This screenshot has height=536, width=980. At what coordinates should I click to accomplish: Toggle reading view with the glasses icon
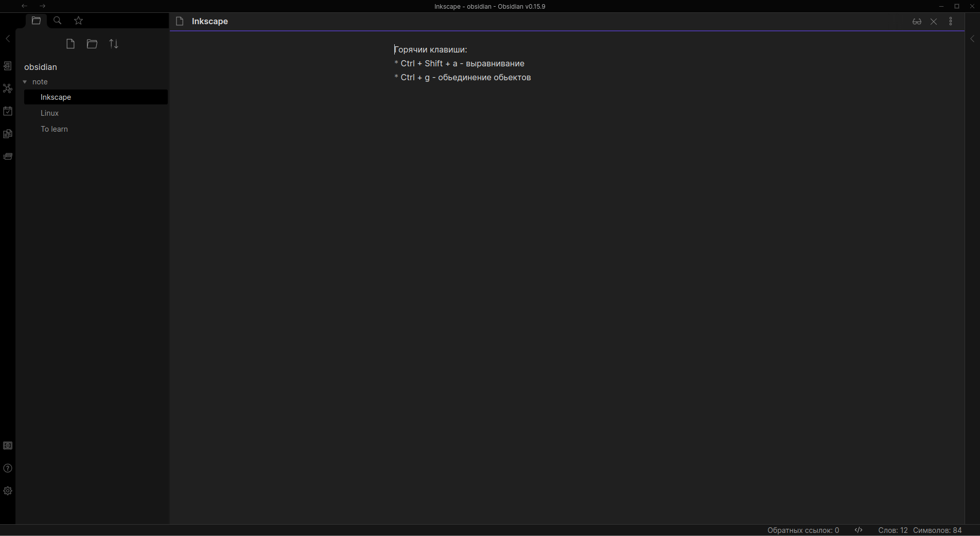(917, 22)
